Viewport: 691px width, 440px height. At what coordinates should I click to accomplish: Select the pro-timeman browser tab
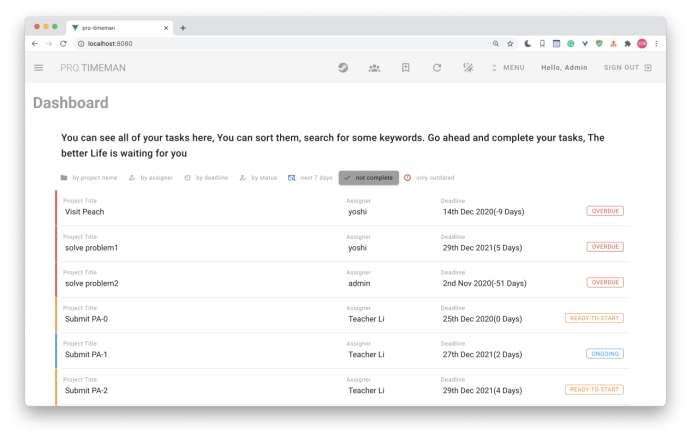click(112, 27)
